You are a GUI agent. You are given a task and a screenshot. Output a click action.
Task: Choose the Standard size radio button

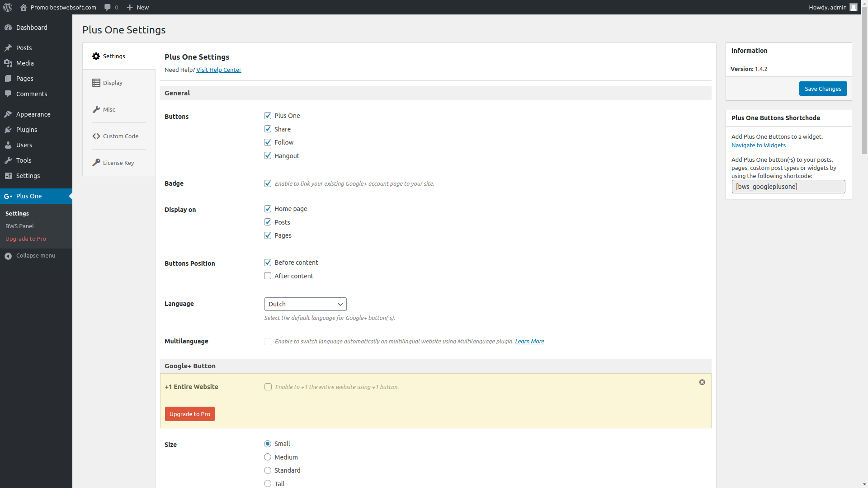tap(268, 470)
